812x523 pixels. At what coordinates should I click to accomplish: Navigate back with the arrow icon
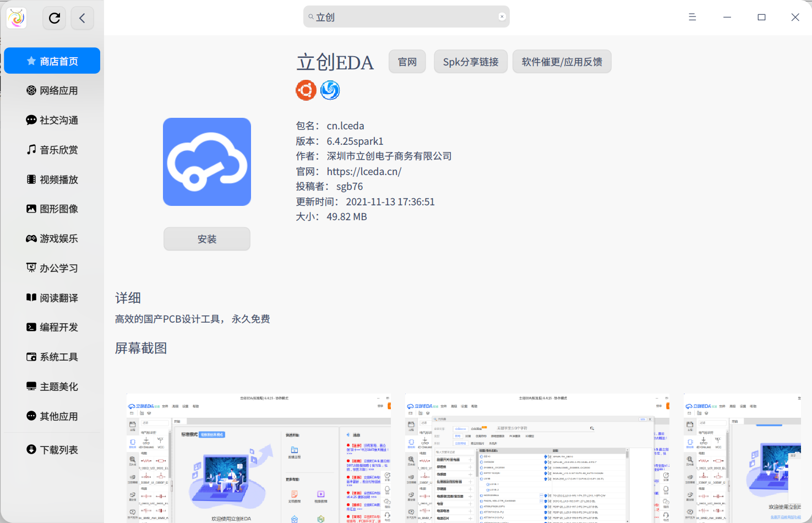pyautogui.click(x=82, y=18)
